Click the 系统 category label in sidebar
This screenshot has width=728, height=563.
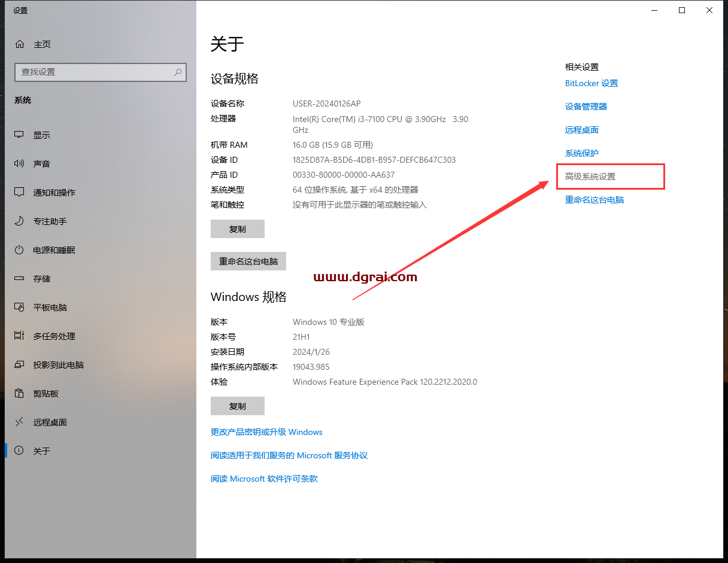click(23, 100)
